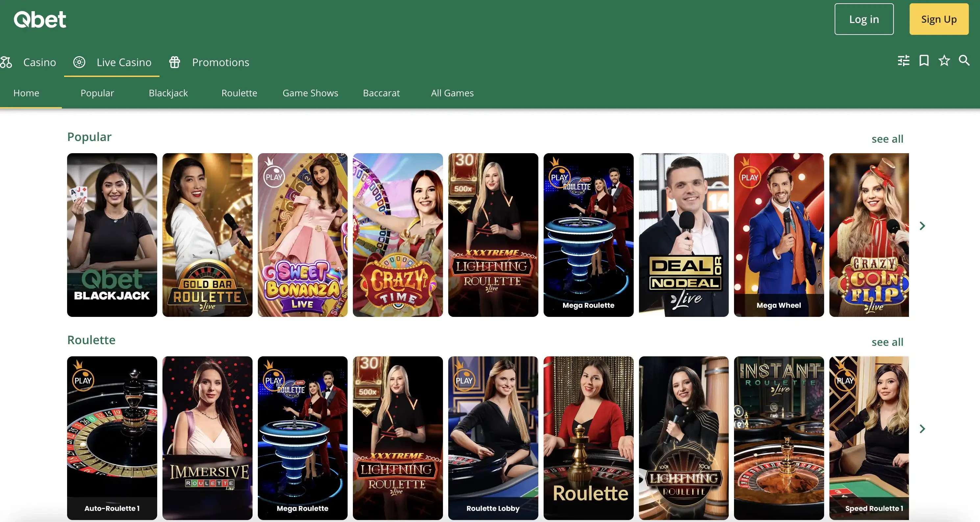Click the Roulette section heading
The height and width of the screenshot is (522, 980).
91,340
